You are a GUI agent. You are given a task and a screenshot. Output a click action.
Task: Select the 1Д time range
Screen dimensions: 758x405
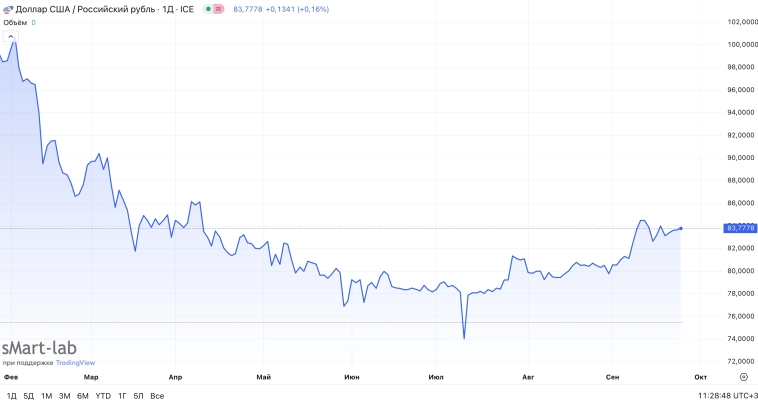coord(9,396)
